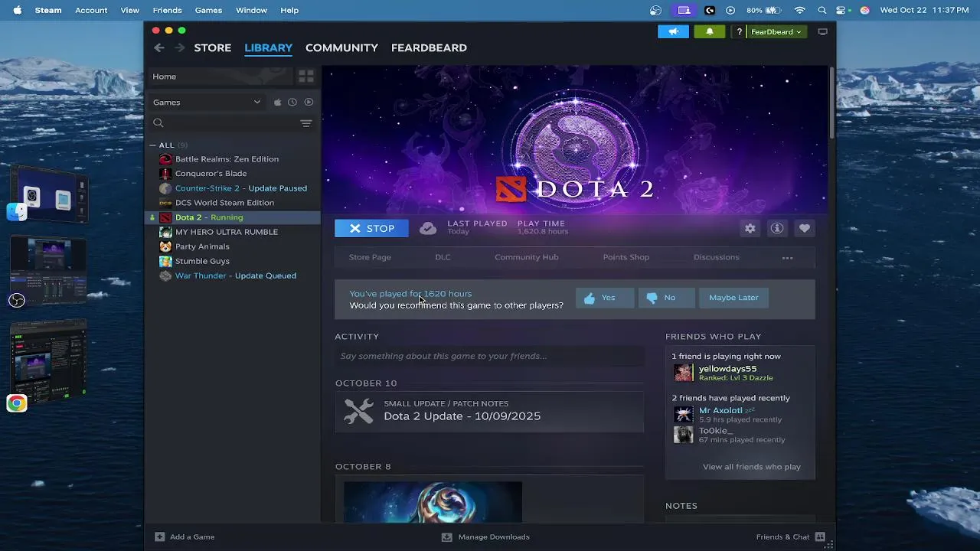Viewport: 980px width, 551px height.
Task: Add Dota 2 to favorites heart
Action: pyautogui.click(x=804, y=228)
